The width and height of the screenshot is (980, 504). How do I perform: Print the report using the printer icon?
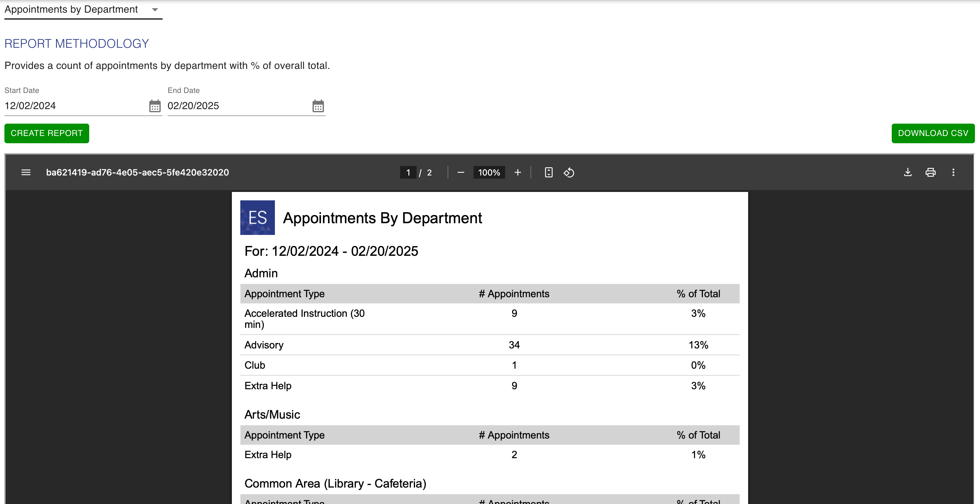(930, 172)
